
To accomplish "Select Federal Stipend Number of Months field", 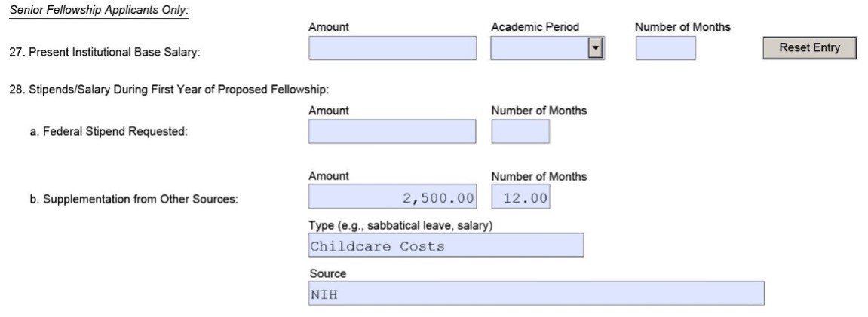I will click(520, 132).
